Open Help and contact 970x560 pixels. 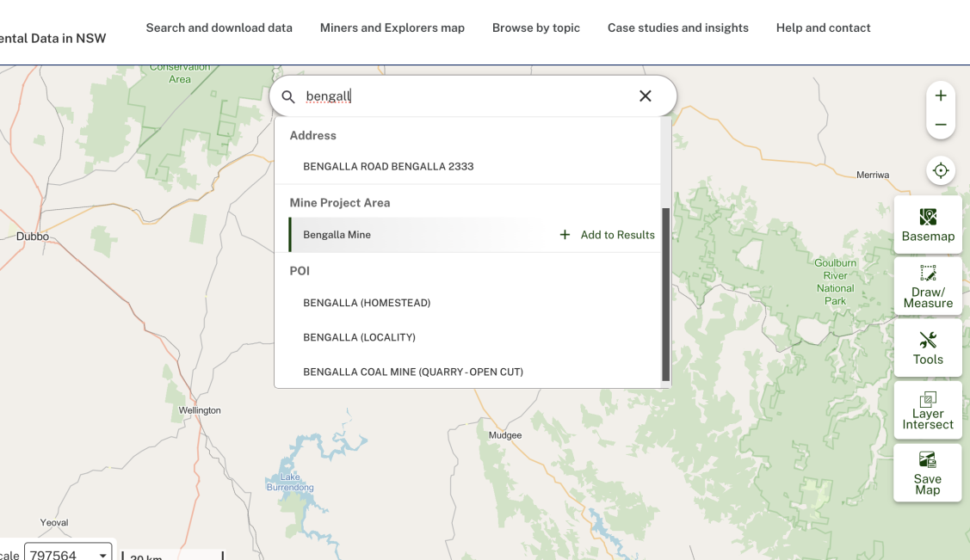824,28
